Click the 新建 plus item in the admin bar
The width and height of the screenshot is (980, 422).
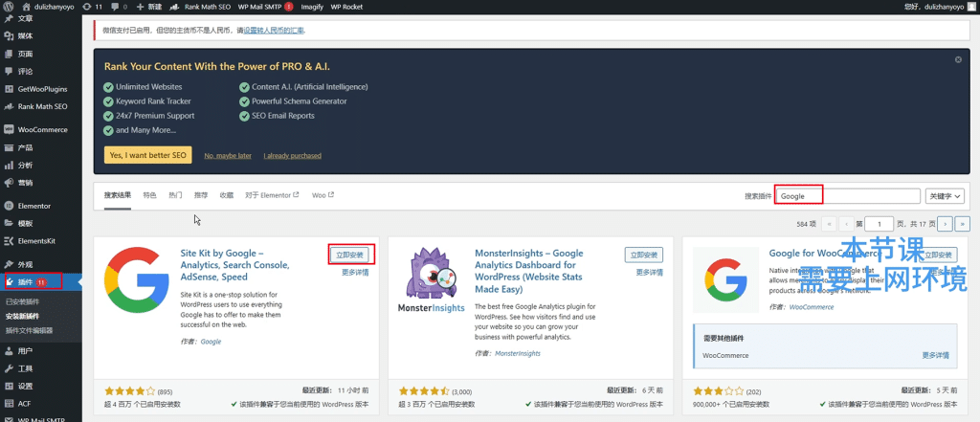[x=148, y=7]
